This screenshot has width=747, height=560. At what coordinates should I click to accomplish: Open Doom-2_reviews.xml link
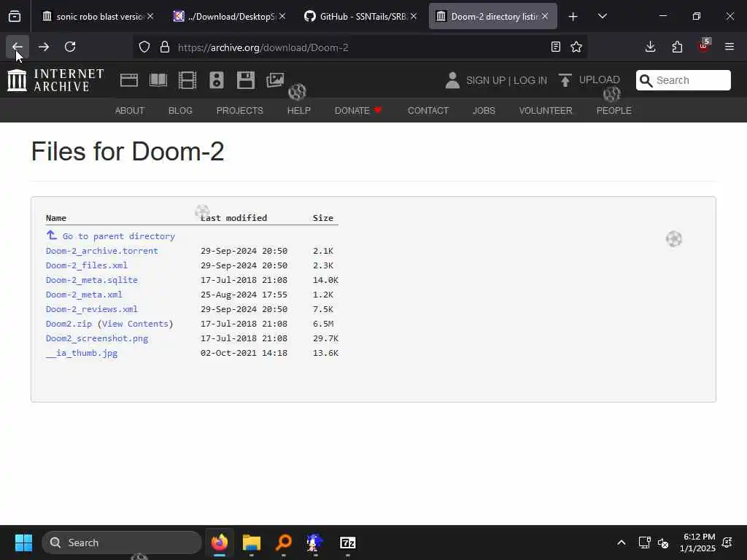[92, 309]
